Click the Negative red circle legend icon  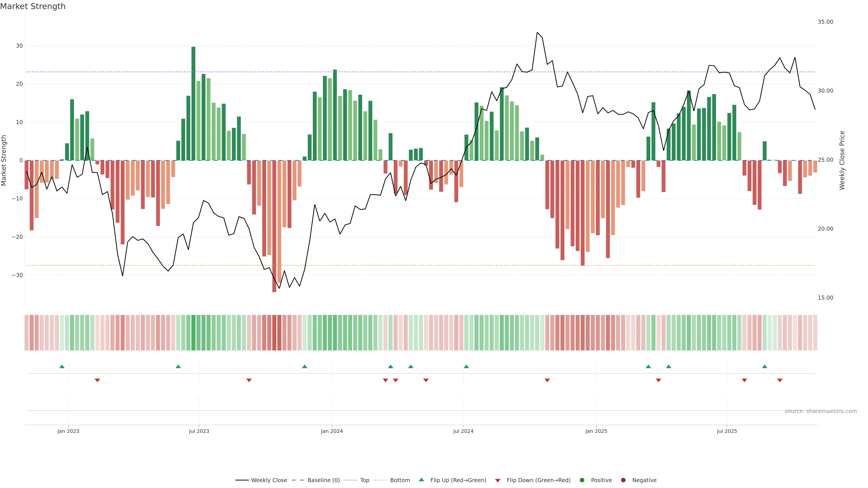pos(623,480)
